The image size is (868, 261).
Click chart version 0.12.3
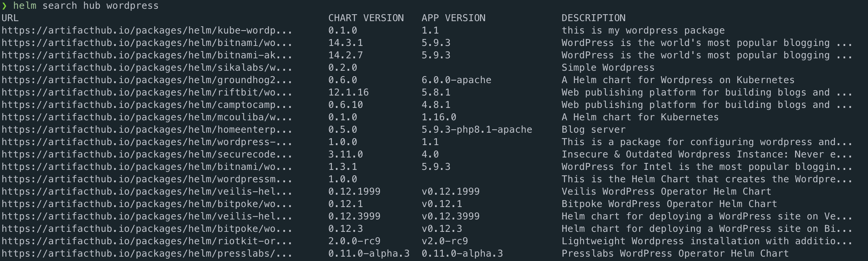346,229
